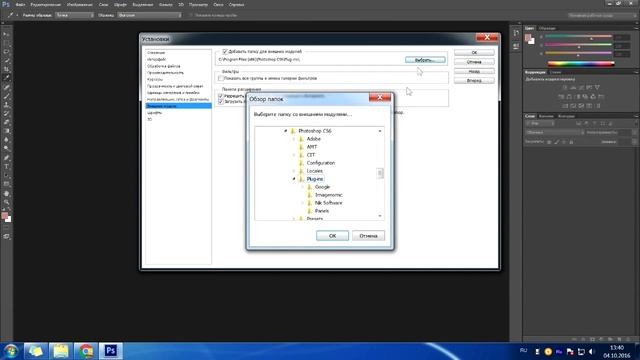Collapse the Photoshop CS6 folder node

click(x=286, y=131)
